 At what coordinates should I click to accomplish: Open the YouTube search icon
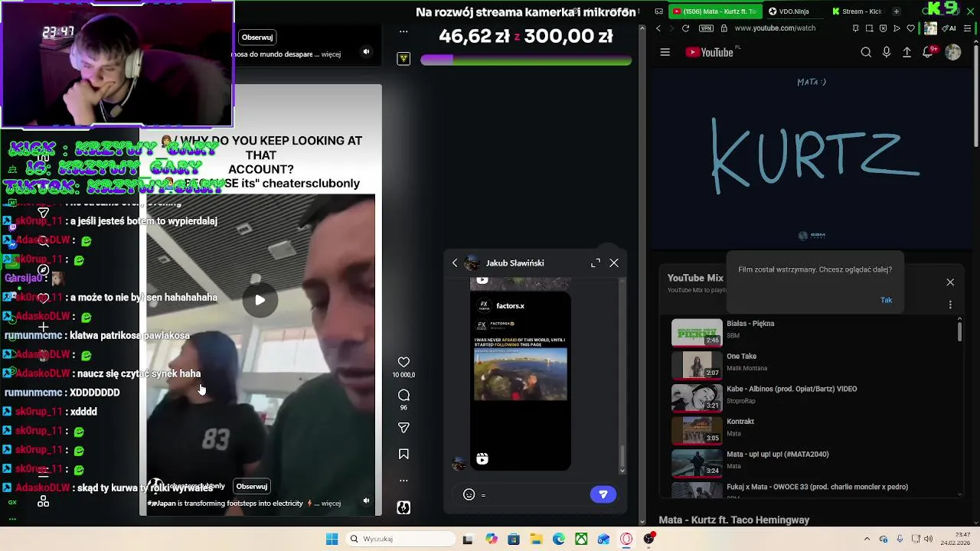coord(866,52)
